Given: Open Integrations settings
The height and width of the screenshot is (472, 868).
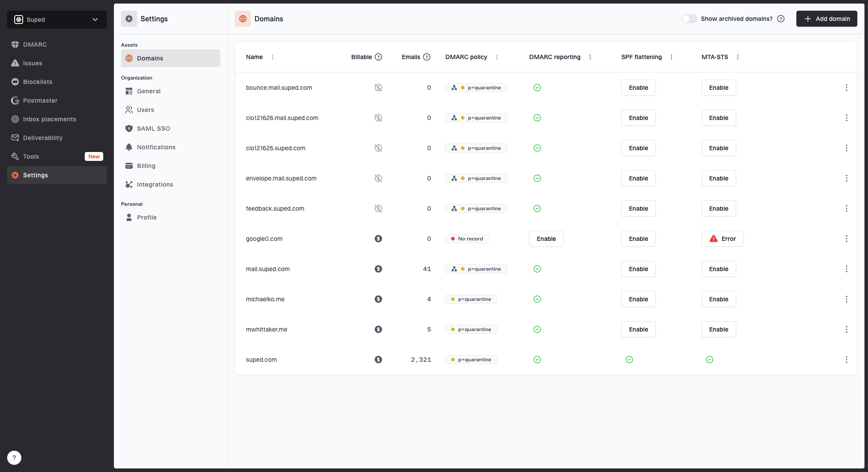Looking at the screenshot, I should [170, 184].
